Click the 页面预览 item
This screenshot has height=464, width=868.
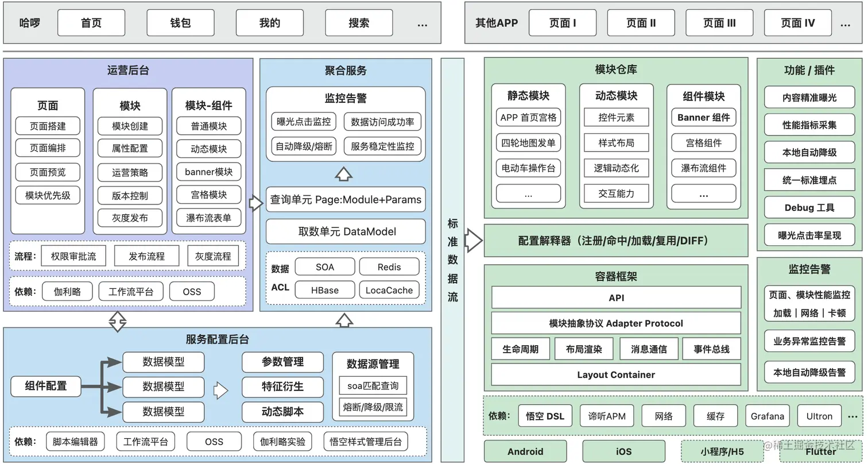[48, 172]
